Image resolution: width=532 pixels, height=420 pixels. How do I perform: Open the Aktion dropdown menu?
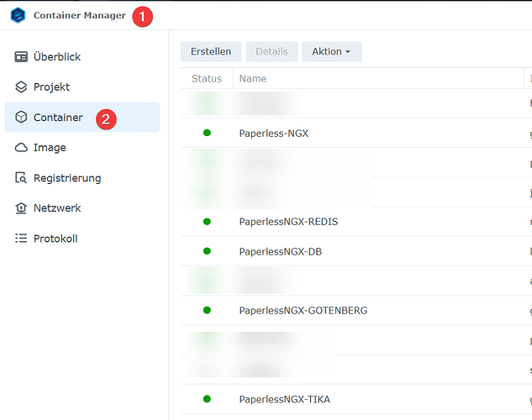click(331, 51)
